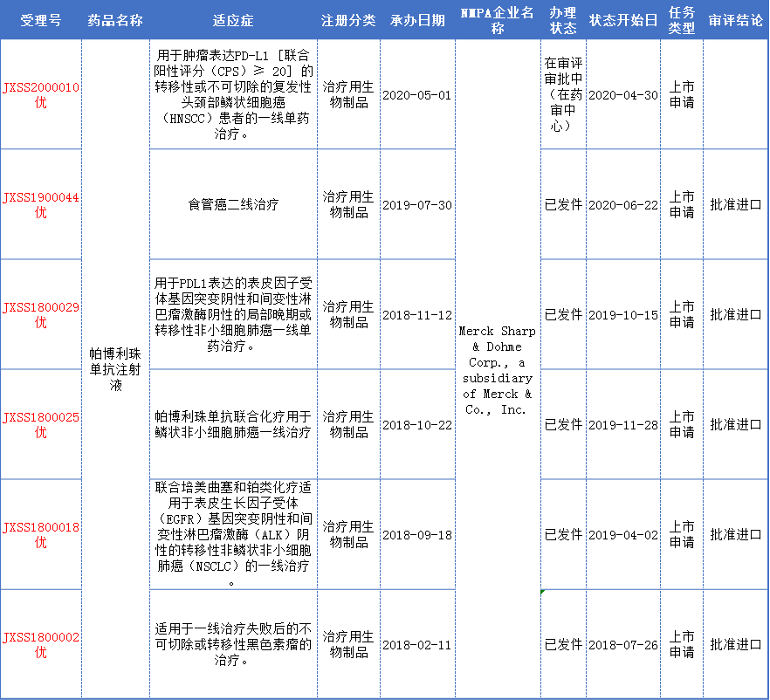Image resolution: width=770 pixels, height=700 pixels.
Task: Select the Merck Sharp & Dohme company cell
Action: click(498, 369)
